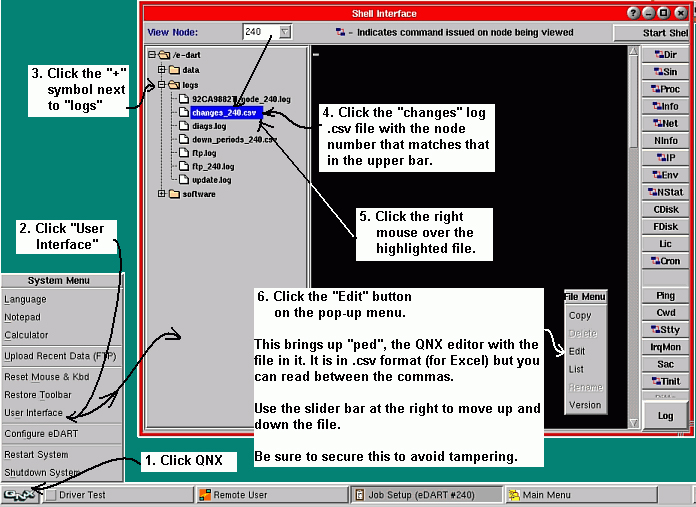Click scroll down arrow of shell output
696x507 pixels.
[633, 423]
